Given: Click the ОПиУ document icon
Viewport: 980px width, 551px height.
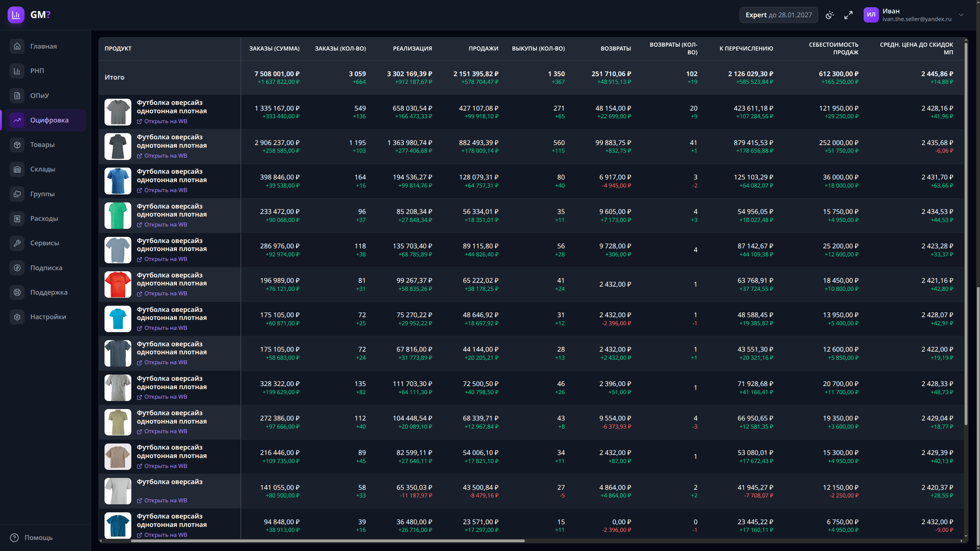Looking at the screenshot, I should (17, 96).
